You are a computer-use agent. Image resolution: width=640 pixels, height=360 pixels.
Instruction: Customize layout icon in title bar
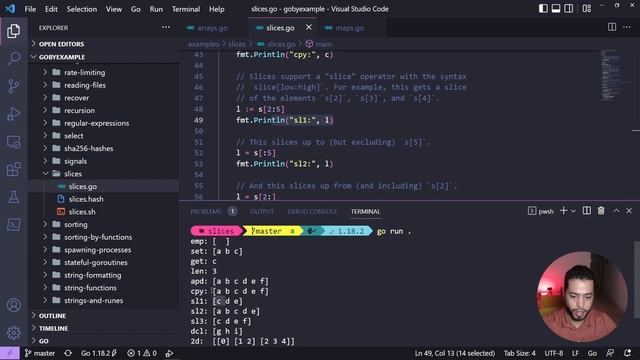pos(587,9)
